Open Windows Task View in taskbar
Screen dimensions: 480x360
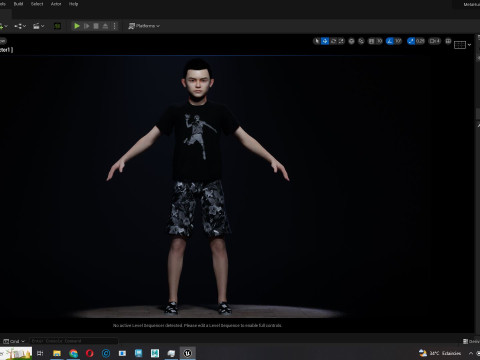[40, 353]
